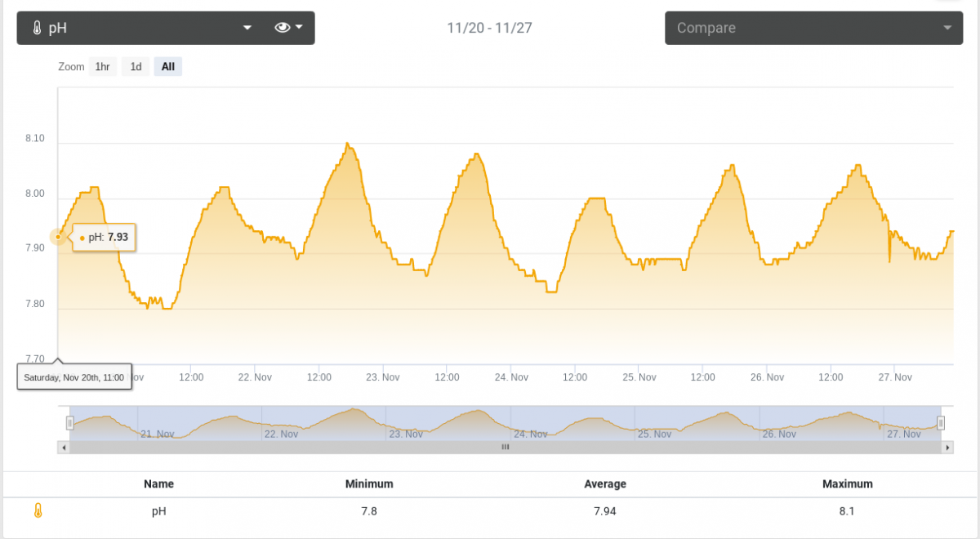Click 21. Nov in the navigator
This screenshot has width=980, height=539.
[157, 434]
